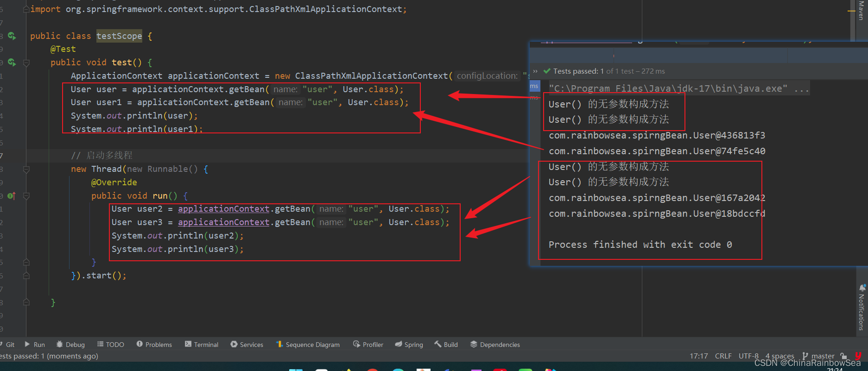Click the run() override gutter marker
Screen dimensions: 868x371
tap(12, 196)
